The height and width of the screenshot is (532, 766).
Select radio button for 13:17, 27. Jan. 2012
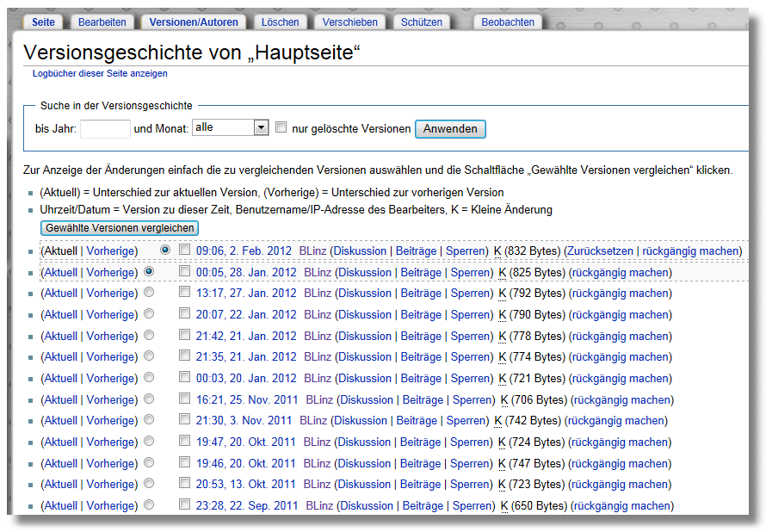[x=149, y=293]
